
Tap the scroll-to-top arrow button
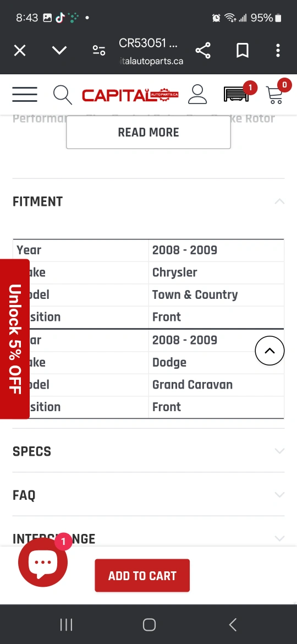point(269,351)
